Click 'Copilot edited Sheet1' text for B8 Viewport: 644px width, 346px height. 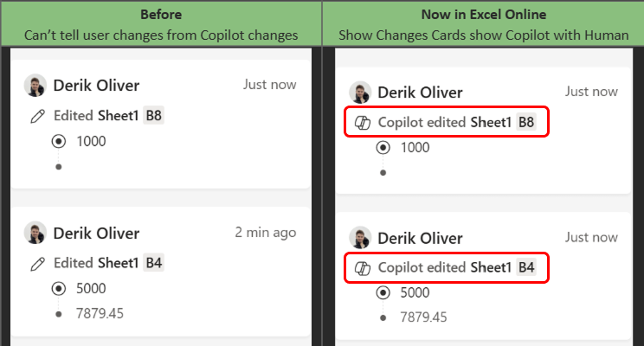(x=445, y=122)
